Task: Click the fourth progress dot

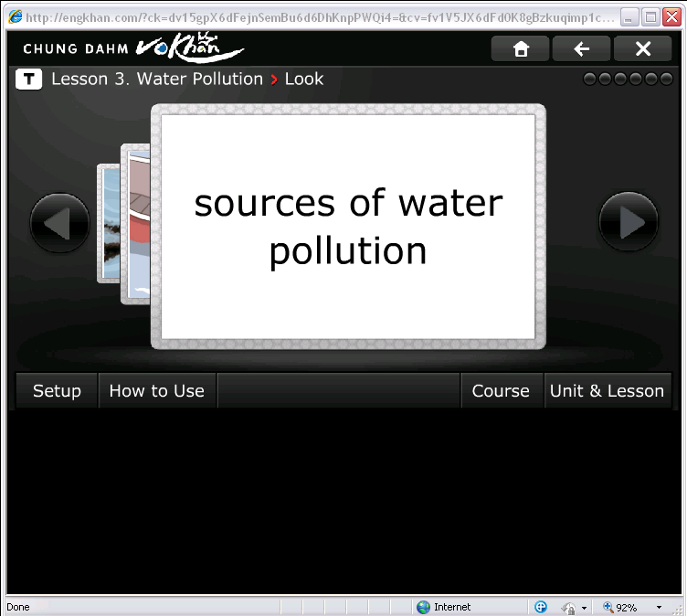Action: click(636, 80)
